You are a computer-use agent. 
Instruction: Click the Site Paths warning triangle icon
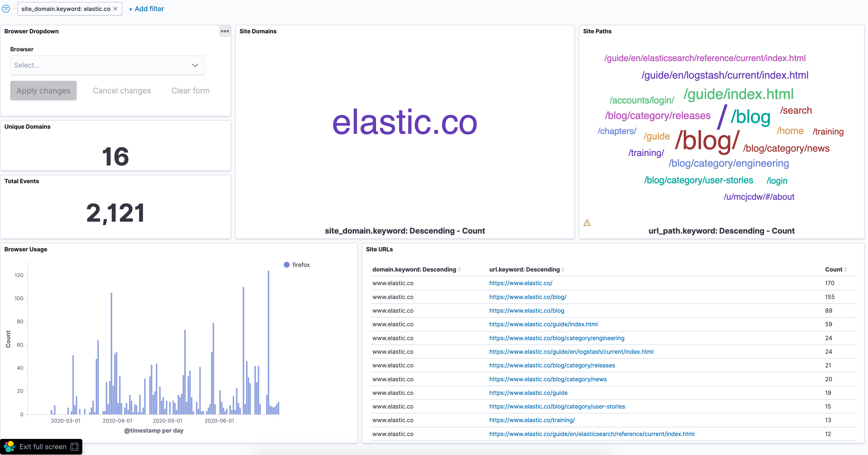587,223
